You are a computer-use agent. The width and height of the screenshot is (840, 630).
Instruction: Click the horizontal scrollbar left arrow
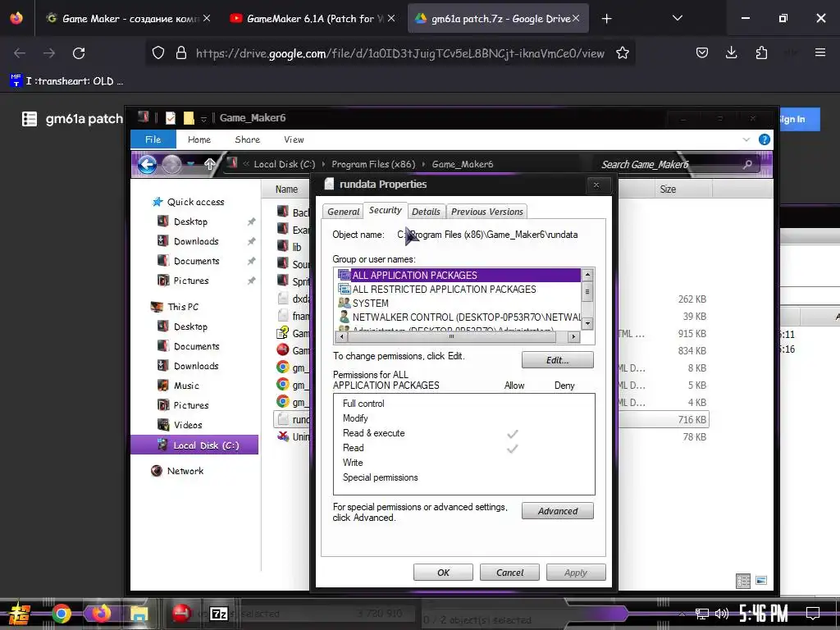(340, 337)
